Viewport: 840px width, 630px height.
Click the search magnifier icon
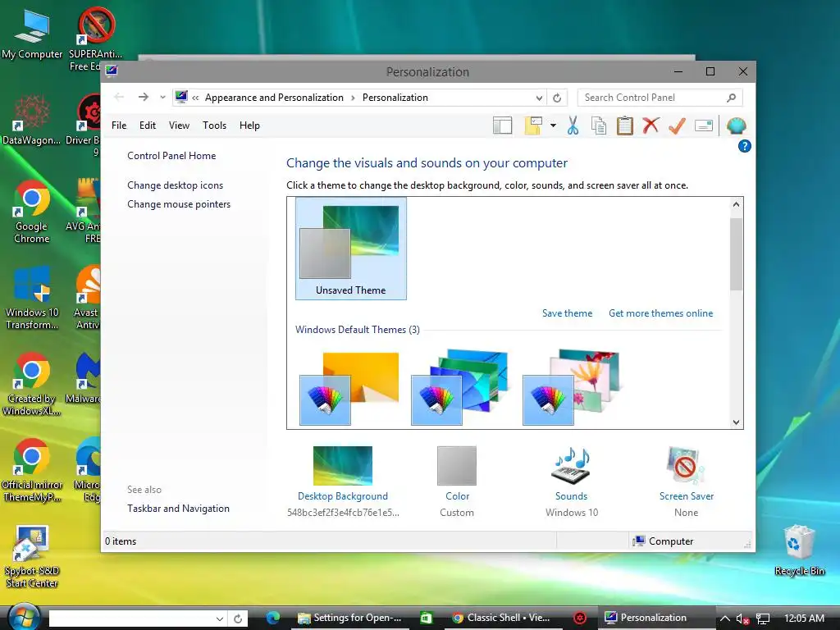731,98
